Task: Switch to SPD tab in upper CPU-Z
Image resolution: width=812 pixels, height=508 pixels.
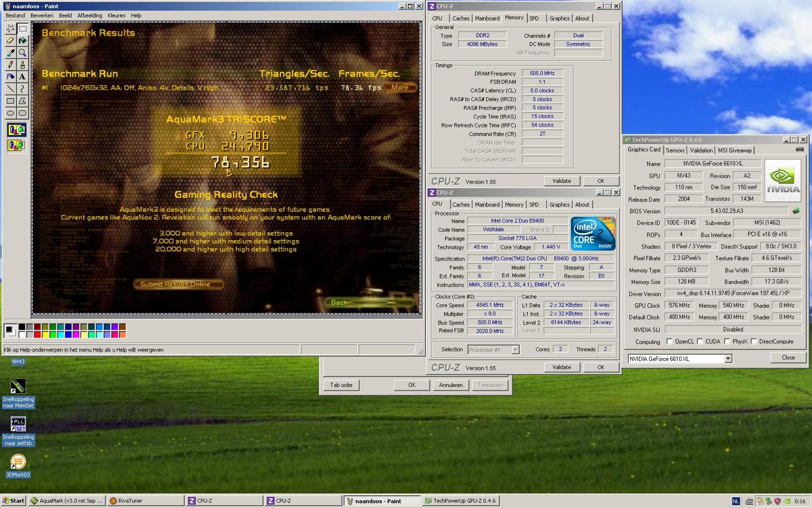Action: click(x=534, y=18)
